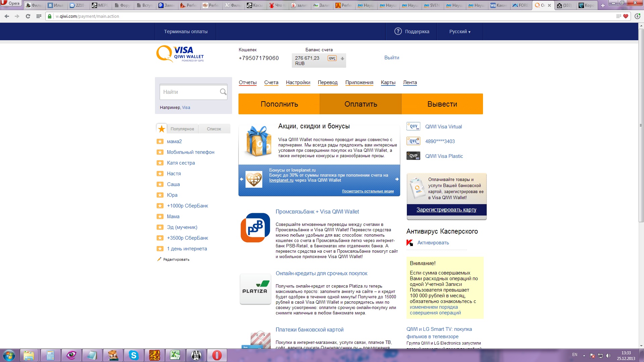Switch to the (103) tab
The image size is (644, 362).
pyautogui.click(x=565, y=5)
